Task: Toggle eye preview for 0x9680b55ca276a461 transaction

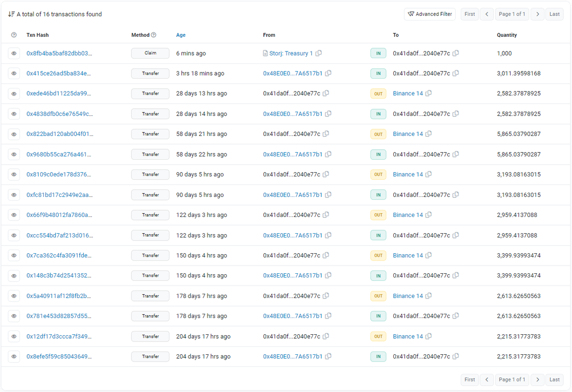Action: pos(14,155)
